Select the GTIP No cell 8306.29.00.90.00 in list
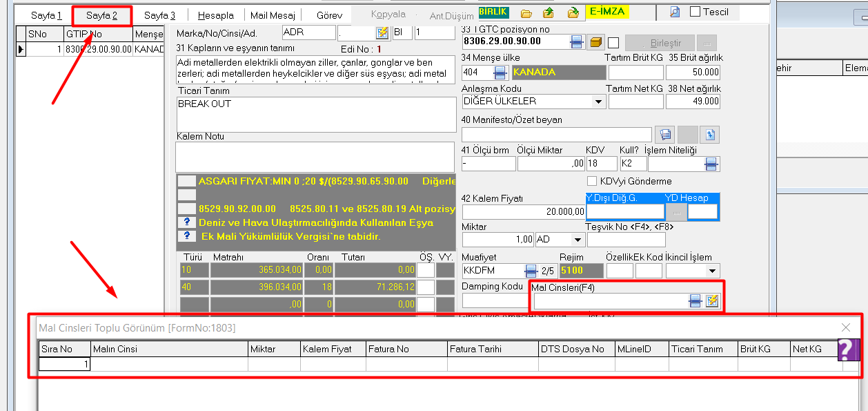Screen dimensions: 868x411 [x=98, y=49]
